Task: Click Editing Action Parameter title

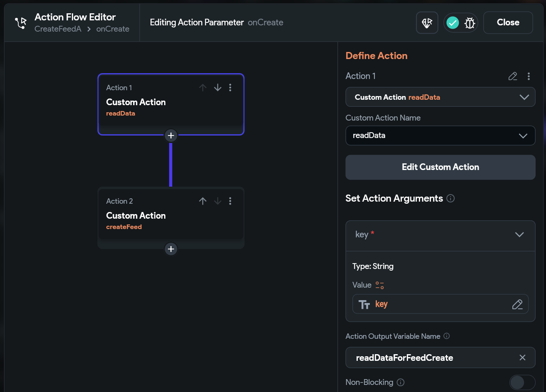Action: click(x=197, y=22)
